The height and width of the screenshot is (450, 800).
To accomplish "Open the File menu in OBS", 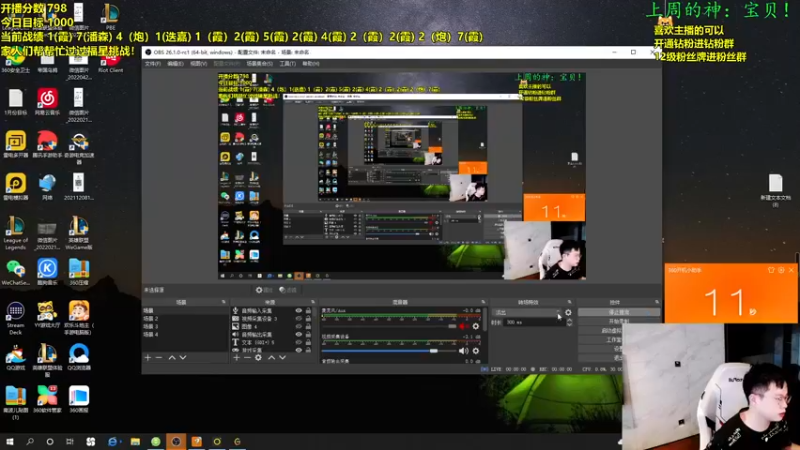I will click(153, 64).
